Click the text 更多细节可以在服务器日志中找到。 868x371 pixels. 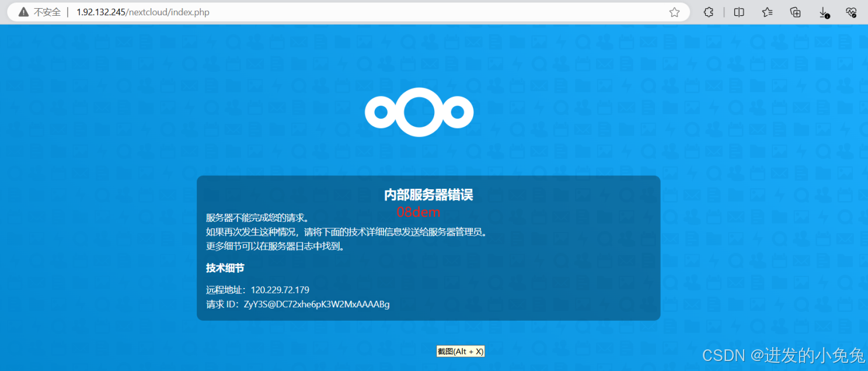pos(276,246)
